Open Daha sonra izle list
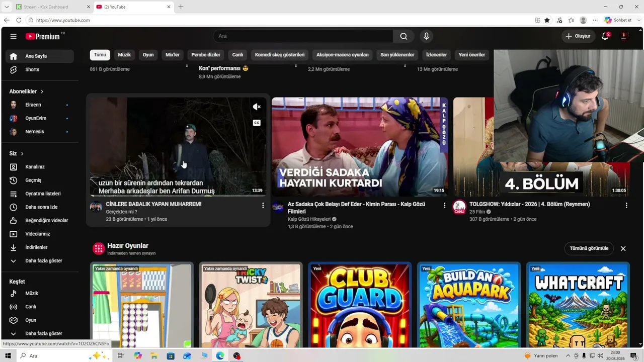The width and height of the screenshot is (644, 362). point(39,207)
